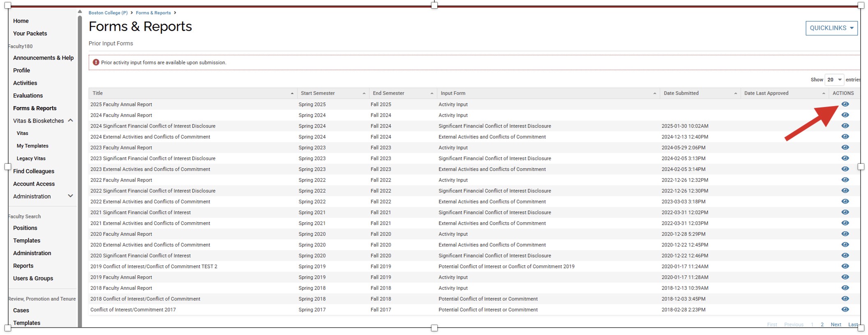Viewport: 868px width, 335px height.
Task: View the 2019 Faculty Annual Report form
Action: click(845, 277)
